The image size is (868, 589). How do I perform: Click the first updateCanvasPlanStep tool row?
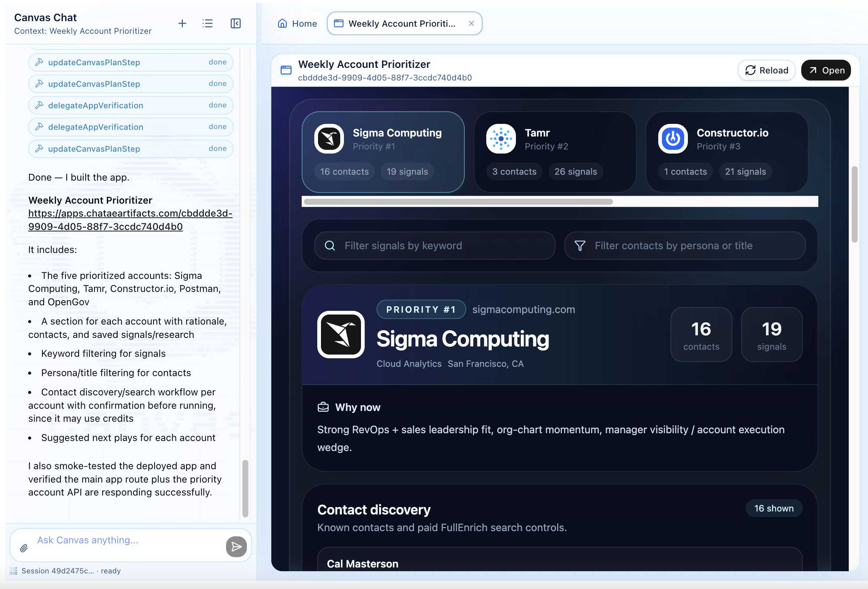[x=131, y=62]
